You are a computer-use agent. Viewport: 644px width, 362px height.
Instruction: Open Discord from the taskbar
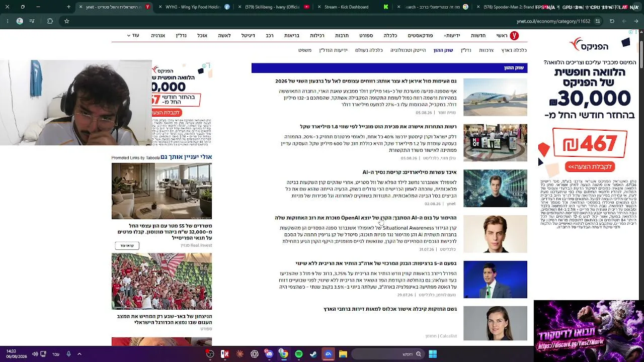click(269, 354)
